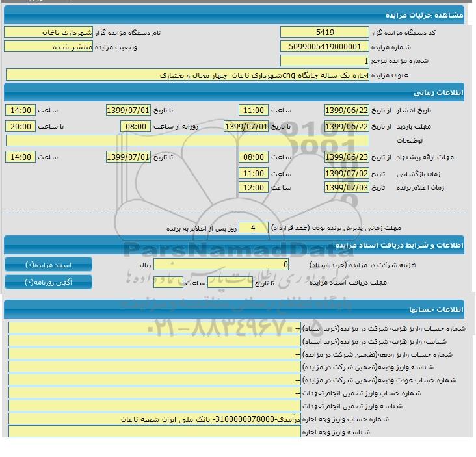Click publication start date 1399/06/22

point(347,110)
